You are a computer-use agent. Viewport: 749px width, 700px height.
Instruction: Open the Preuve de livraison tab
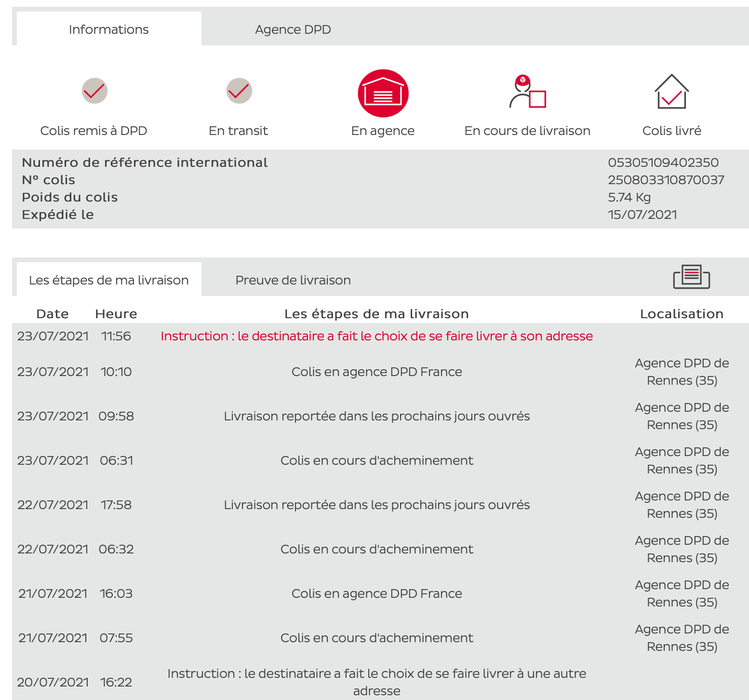[293, 280]
